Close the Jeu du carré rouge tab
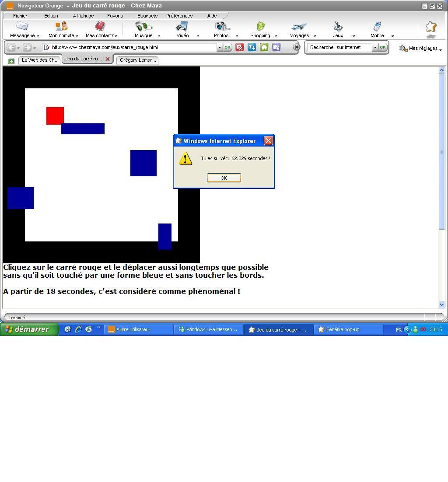Image resolution: width=448 pixels, height=482 pixels. (x=108, y=59)
